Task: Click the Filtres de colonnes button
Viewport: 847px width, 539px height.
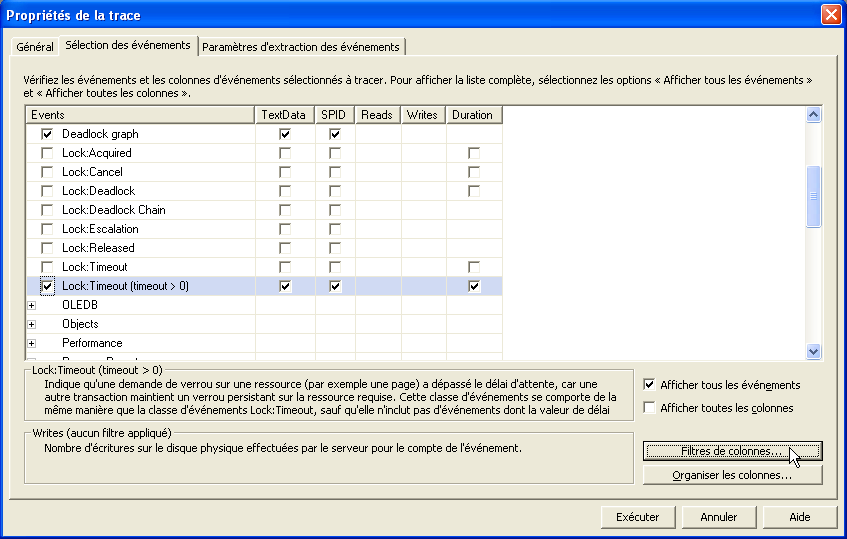Action: (x=732, y=452)
